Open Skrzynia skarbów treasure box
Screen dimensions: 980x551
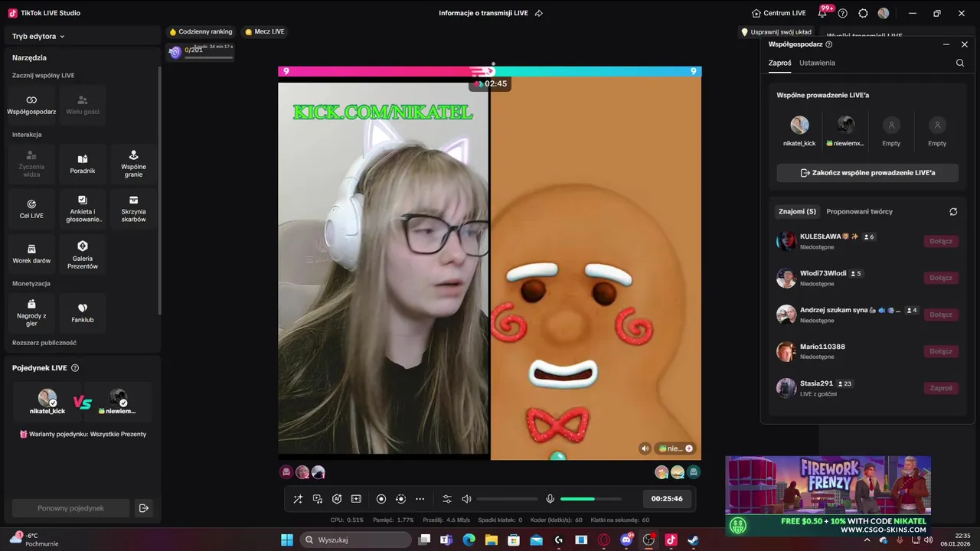133,210
